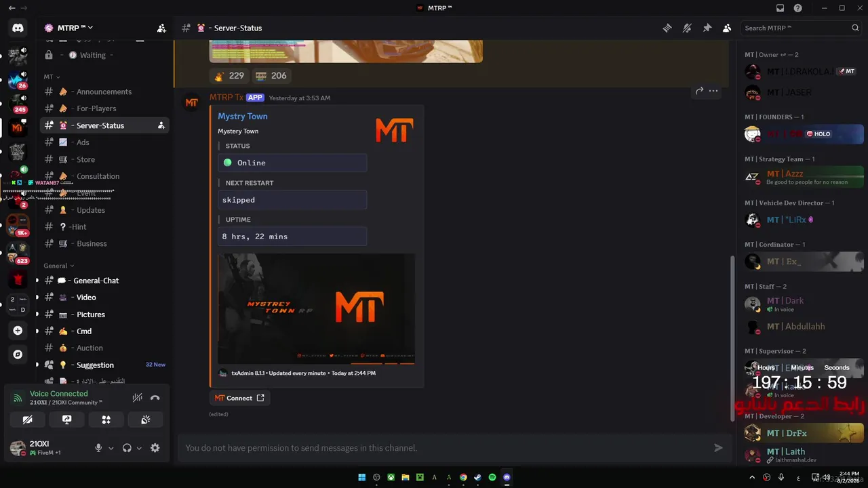
Task: Open more options on MTRP Tx message
Action: coord(713,91)
